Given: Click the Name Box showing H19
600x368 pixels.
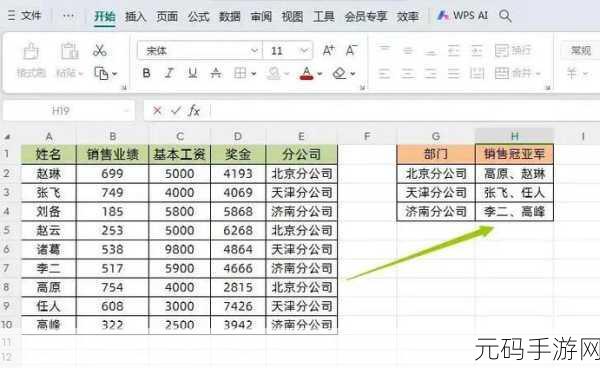Looking at the screenshot, I should click(x=68, y=111).
